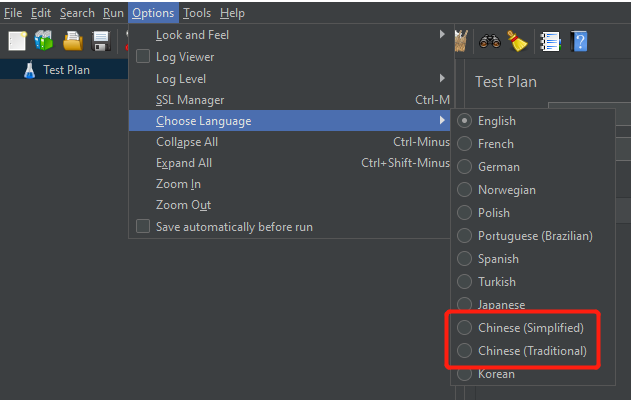The width and height of the screenshot is (631, 400).
Task: Open the Templates icon in toolbar
Action: tap(45, 41)
